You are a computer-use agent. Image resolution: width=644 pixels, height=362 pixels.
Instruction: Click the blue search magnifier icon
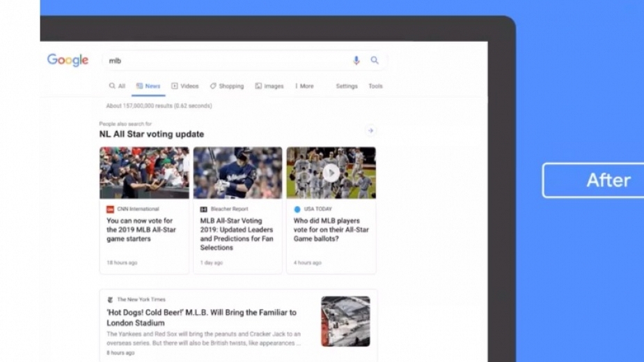pyautogui.click(x=374, y=61)
